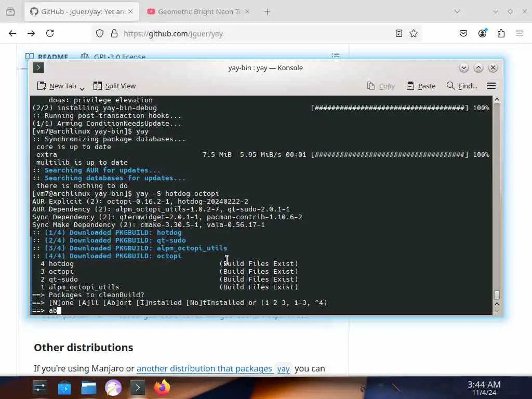Open the bird app taskbar icon

[x=113, y=388]
